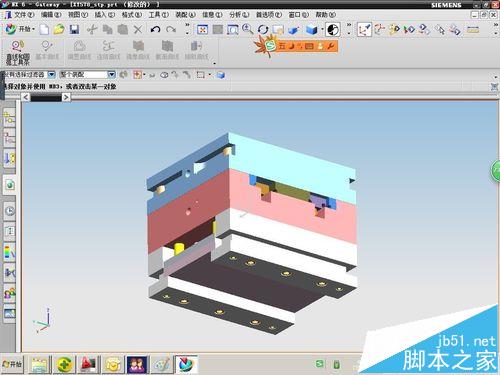This screenshot has height=375, width=500.
Task: Open the 格式 (Format) menu
Action: pyautogui.click(x=132, y=15)
